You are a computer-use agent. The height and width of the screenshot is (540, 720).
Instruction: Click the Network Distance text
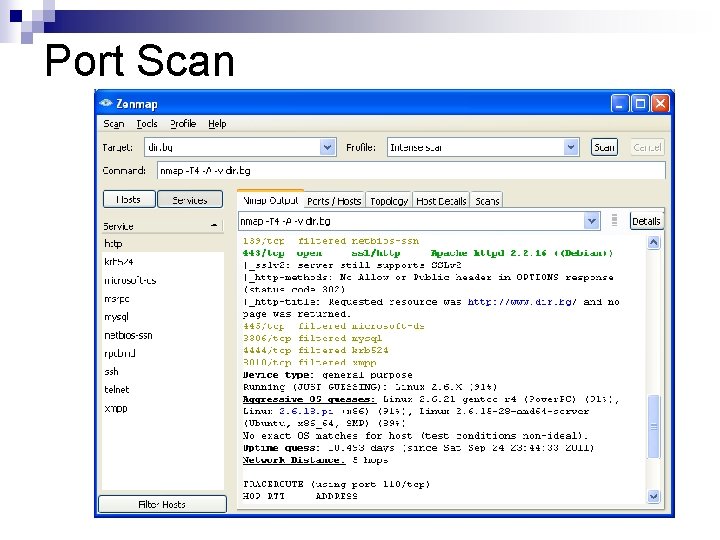[x=294, y=460]
